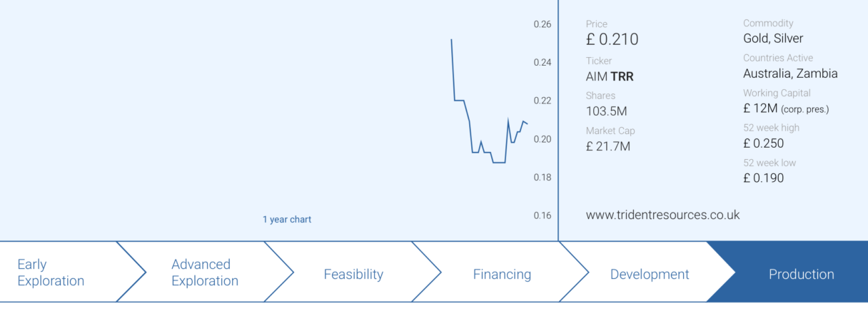Select the Advanced Exploration stage
868x321 pixels.
click(x=204, y=272)
